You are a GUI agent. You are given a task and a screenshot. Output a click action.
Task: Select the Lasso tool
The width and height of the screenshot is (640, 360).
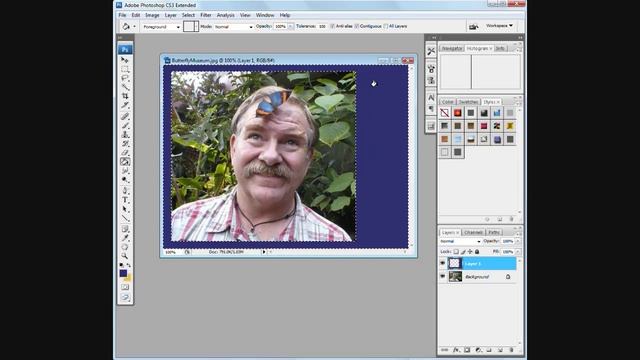[x=125, y=78]
